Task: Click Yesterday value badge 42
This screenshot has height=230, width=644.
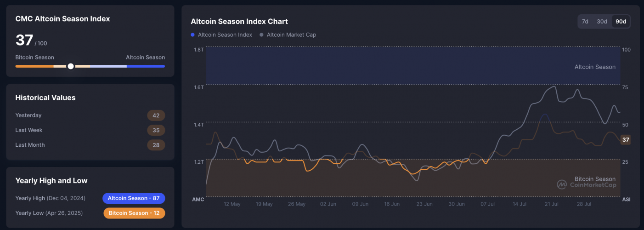Action: (x=156, y=115)
